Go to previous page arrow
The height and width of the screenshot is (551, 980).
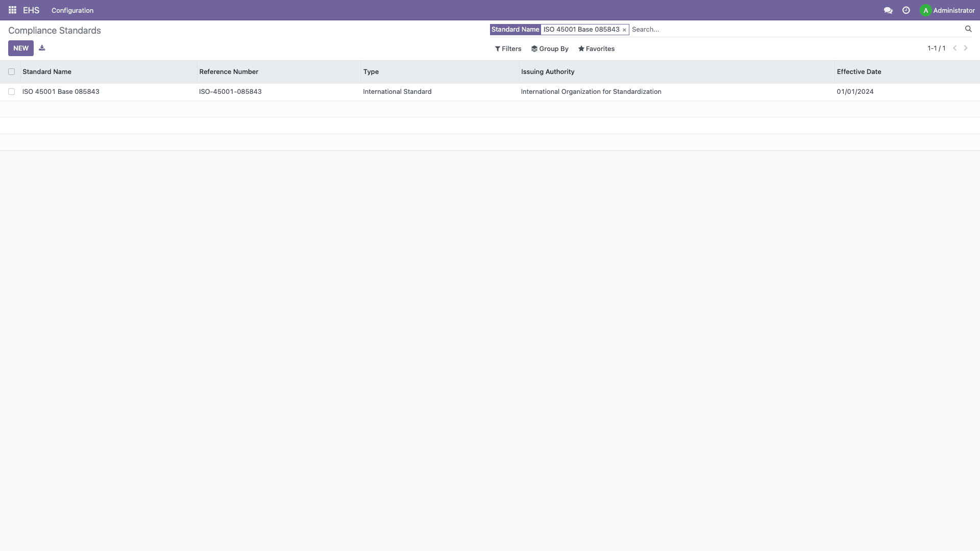(x=954, y=48)
